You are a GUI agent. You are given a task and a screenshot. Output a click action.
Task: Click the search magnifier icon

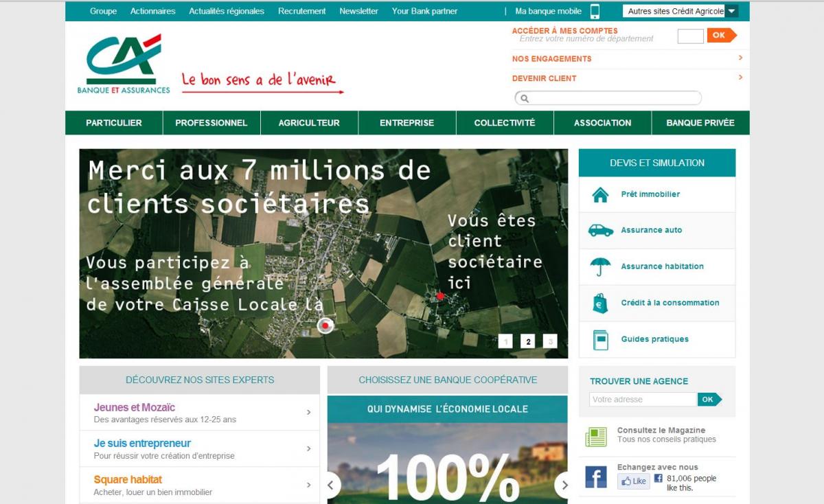click(525, 98)
